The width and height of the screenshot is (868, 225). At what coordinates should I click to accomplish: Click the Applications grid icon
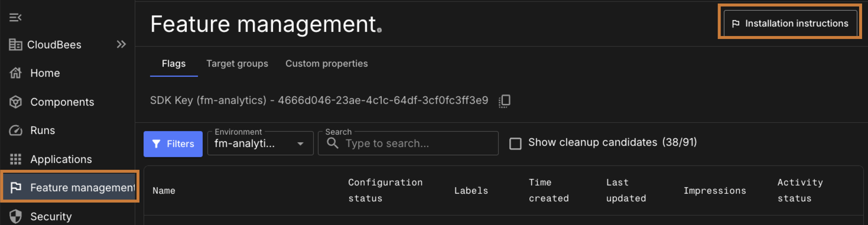point(15,159)
